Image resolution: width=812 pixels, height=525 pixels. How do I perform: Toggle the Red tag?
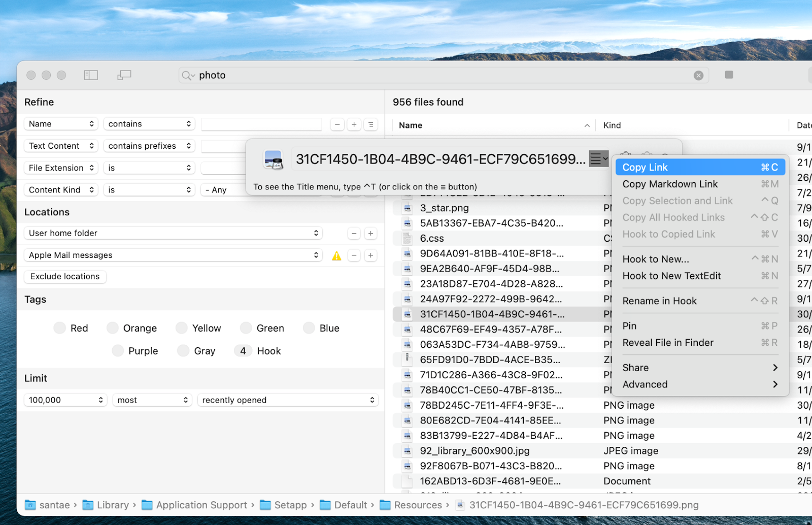(x=60, y=328)
